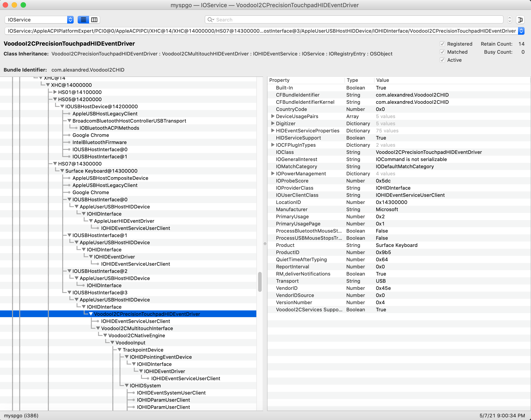Open the IOService plane dropdown
The height and width of the screenshot is (420, 531).
[39, 20]
